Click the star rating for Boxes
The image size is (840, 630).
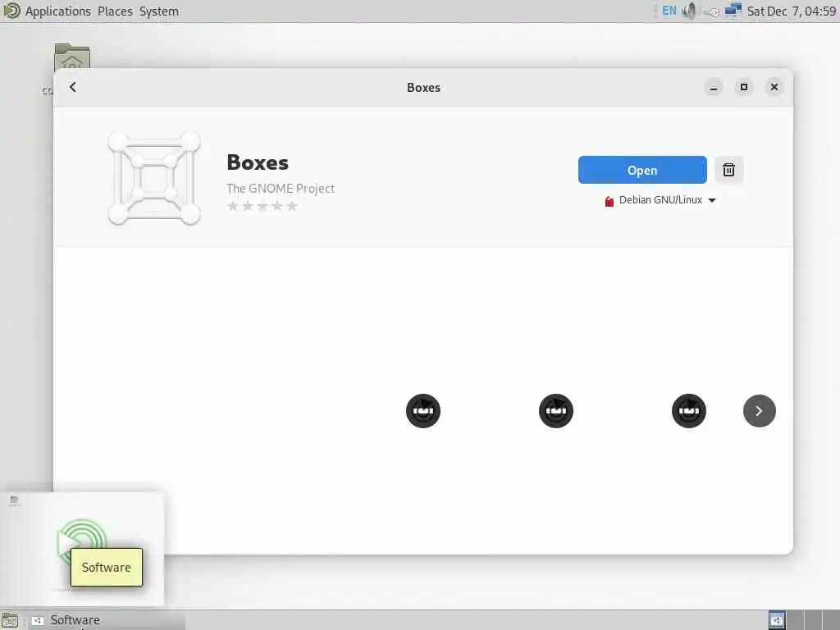click(262, 206)
